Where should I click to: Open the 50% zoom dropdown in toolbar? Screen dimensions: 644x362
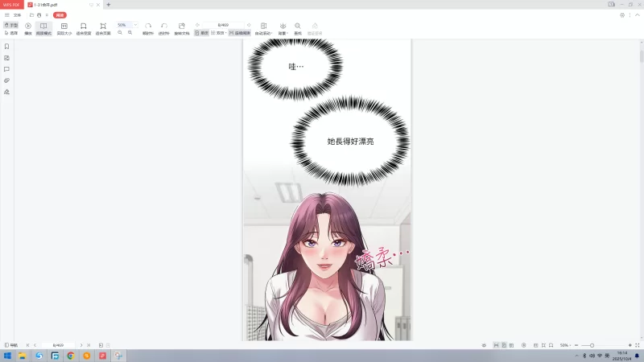[135, 25]
